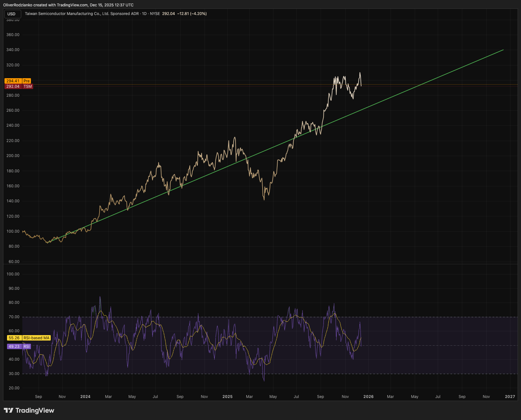Open the USD currency selector

pos(12,14)
